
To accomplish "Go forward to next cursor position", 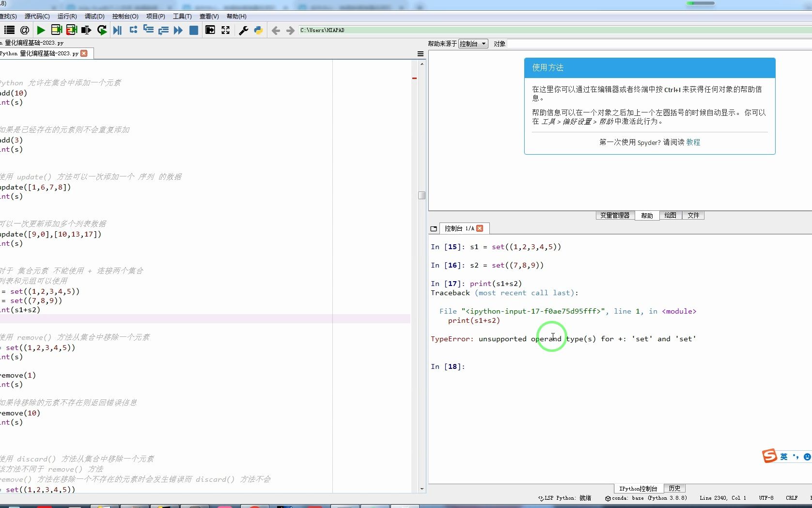I will (x=290, y=31).
